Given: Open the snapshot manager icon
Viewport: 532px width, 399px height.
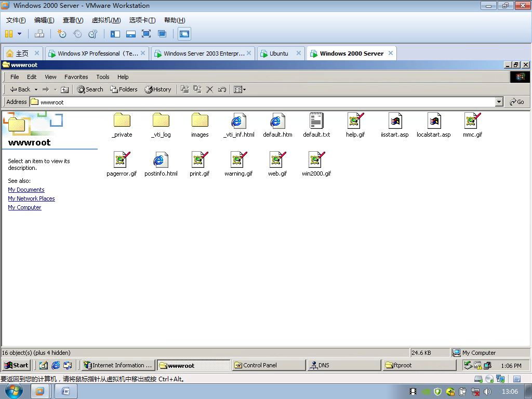Looking at the screenshot, I should coord(92,34).
